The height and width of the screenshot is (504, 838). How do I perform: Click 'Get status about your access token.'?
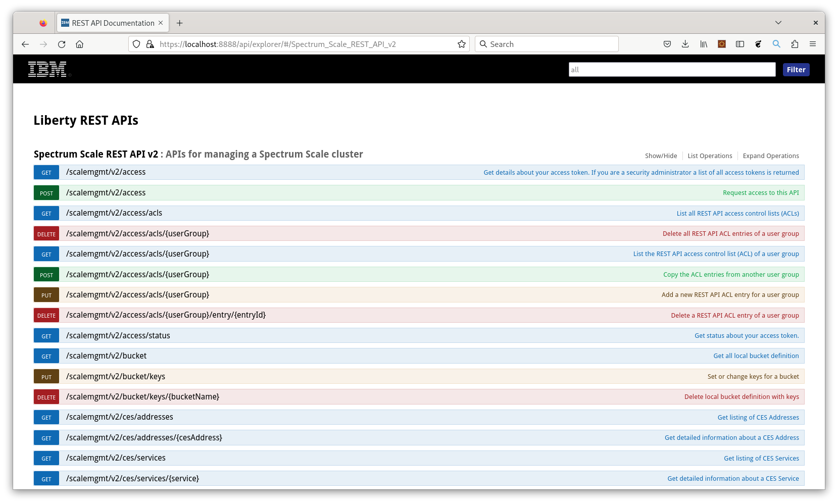[x=747, y=336]
